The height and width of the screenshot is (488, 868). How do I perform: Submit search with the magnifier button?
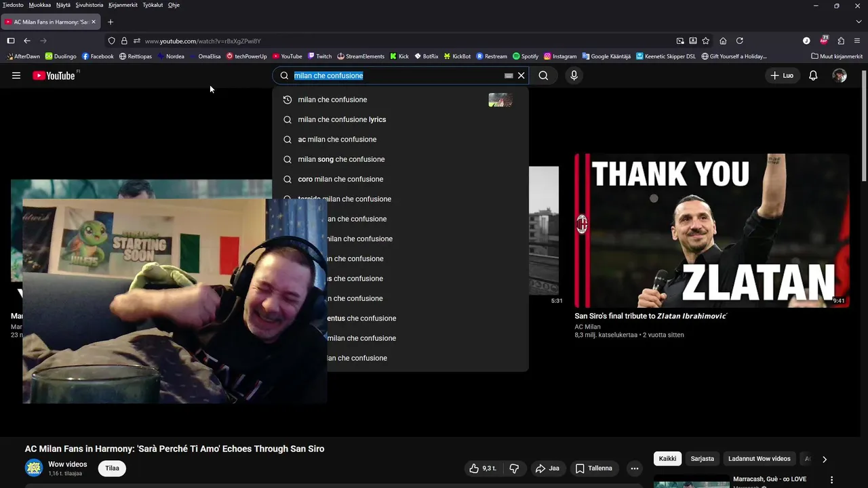pos(543,75)
